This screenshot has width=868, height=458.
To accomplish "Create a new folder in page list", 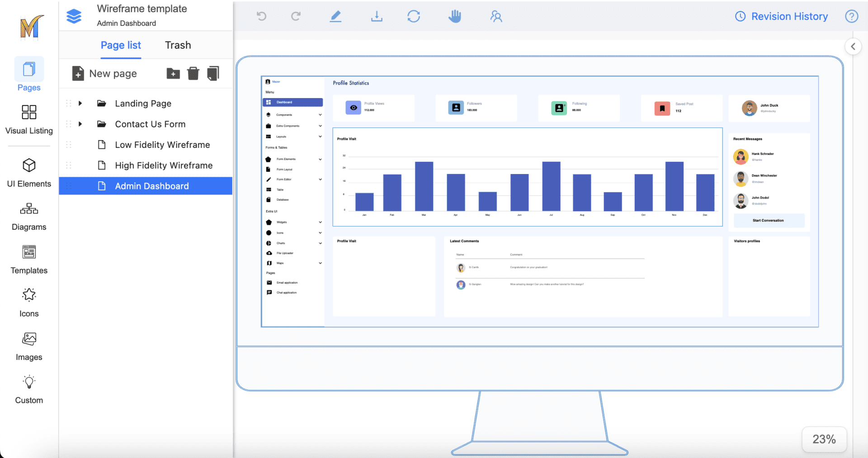I will click(173, 73).
